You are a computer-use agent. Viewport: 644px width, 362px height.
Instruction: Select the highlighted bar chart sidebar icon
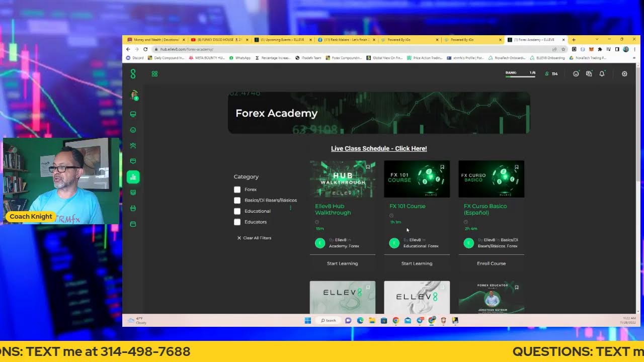133,176
